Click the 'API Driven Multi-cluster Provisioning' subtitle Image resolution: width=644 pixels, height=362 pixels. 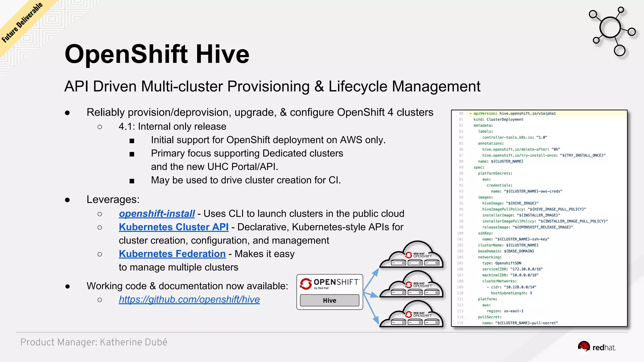pyautogui.click(x=272, y=86)
